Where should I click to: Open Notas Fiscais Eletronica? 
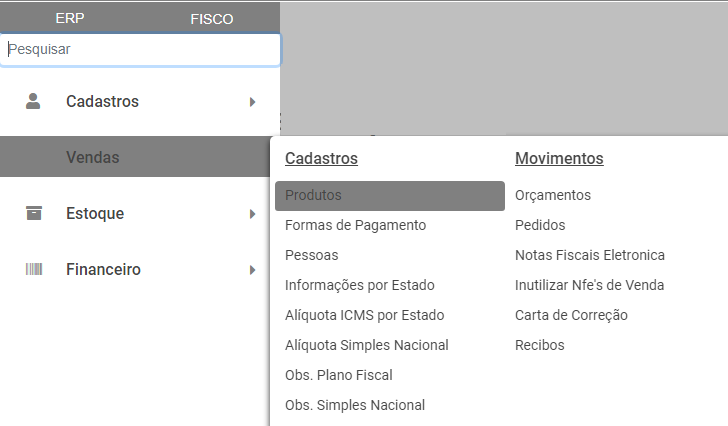pyautogui.click(x=589, y=255)
